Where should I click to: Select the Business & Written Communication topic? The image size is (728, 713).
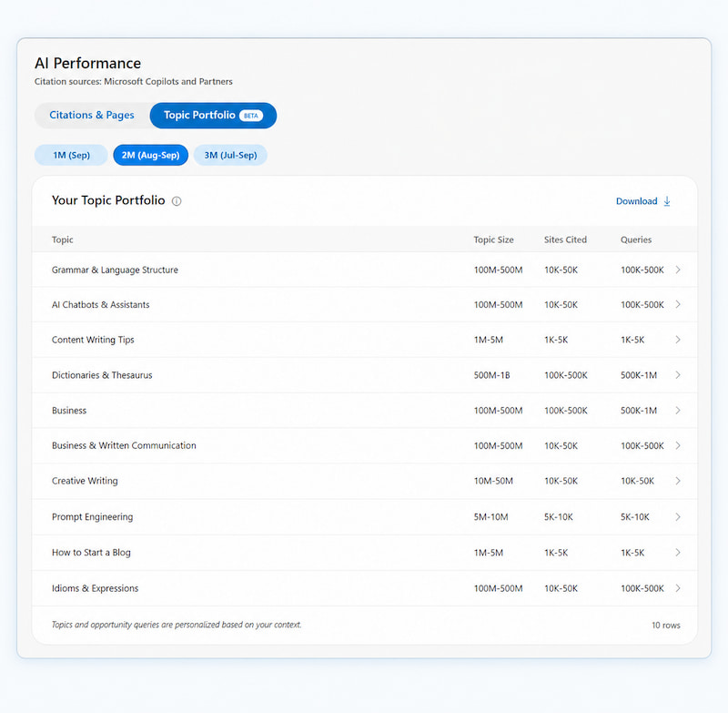[124, 445]
